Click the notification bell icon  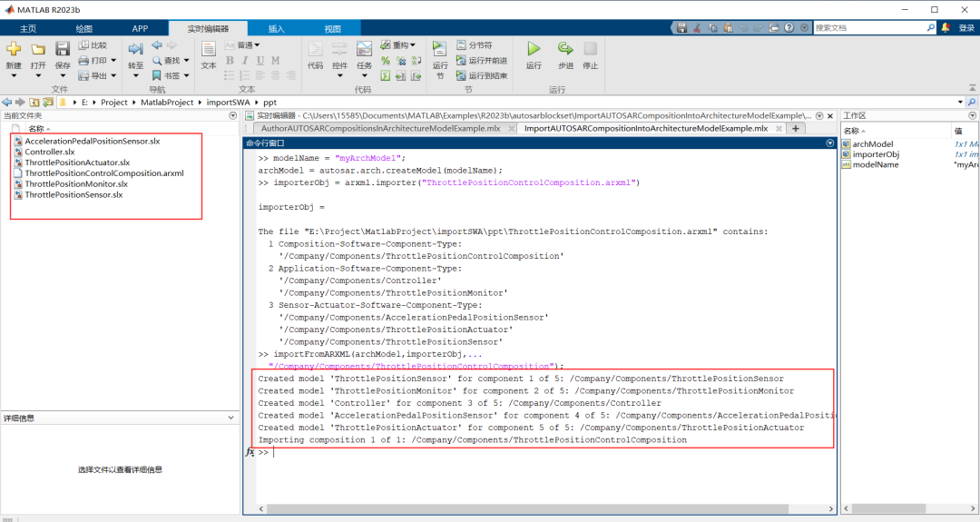(945, 28)
